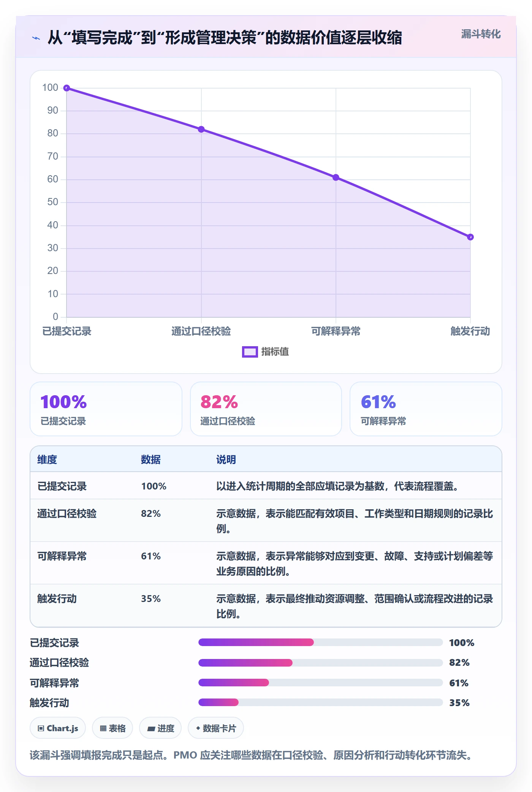Click the 漏斗转化 label in header
Screen dimensions: 532x792
coord(481,34)
